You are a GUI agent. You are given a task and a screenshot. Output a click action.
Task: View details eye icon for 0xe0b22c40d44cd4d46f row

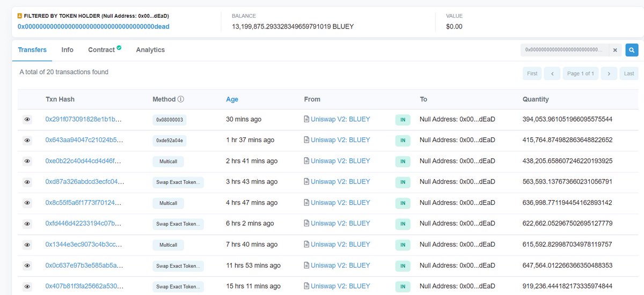[x=27, y=161]
